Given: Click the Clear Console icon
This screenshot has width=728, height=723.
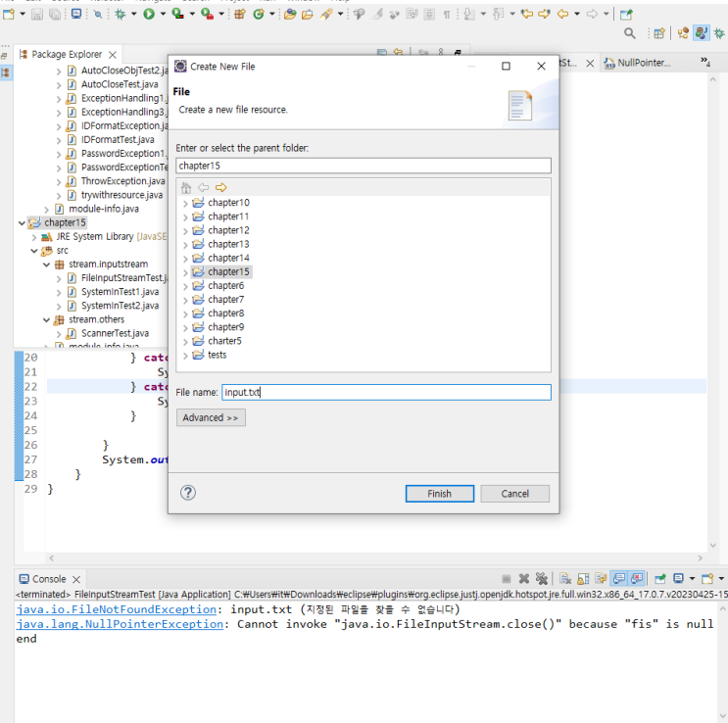Looking at the screenshot, I should coord(565,579).
